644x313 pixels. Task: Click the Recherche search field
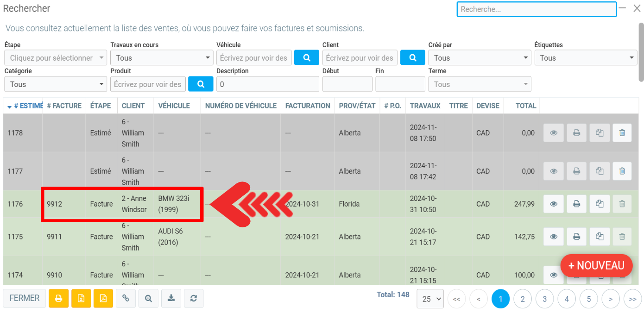click(x=537, y=9)
